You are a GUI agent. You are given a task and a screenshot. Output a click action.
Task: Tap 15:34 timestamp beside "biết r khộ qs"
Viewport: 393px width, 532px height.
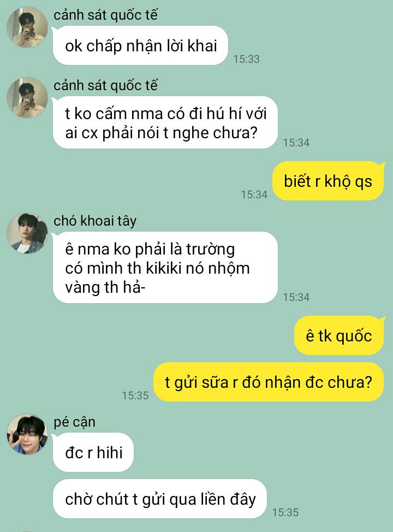[254, 194]
